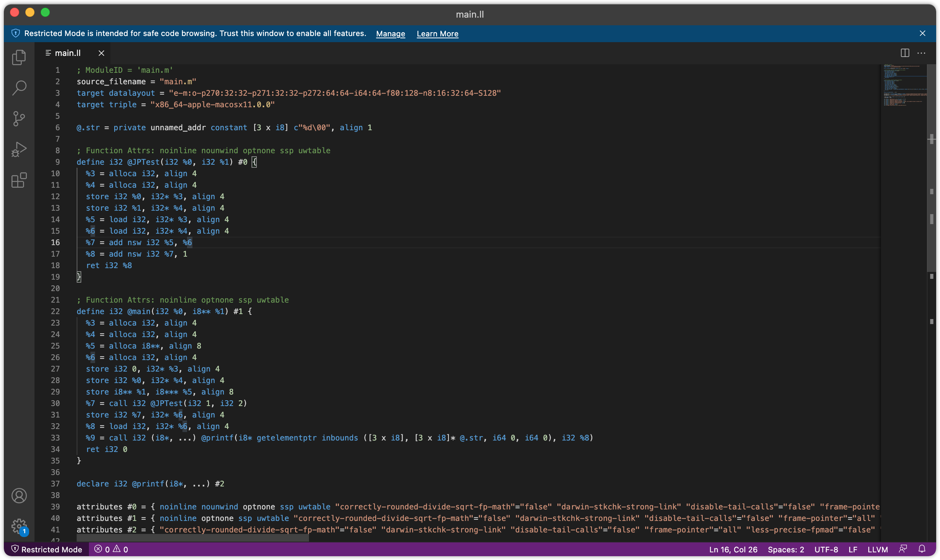This screenshot has width=940, height=560.
Task: Click on @JPTest in define line
Action: (x=143, y=162)
